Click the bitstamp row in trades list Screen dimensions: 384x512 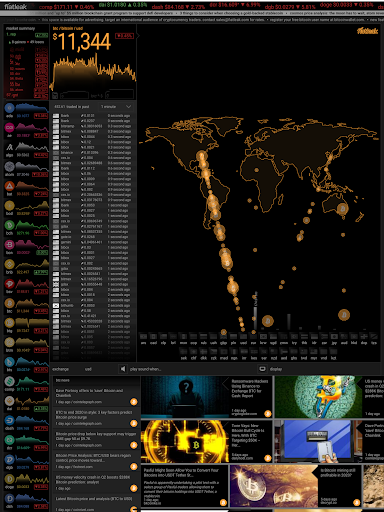point(93,126)
